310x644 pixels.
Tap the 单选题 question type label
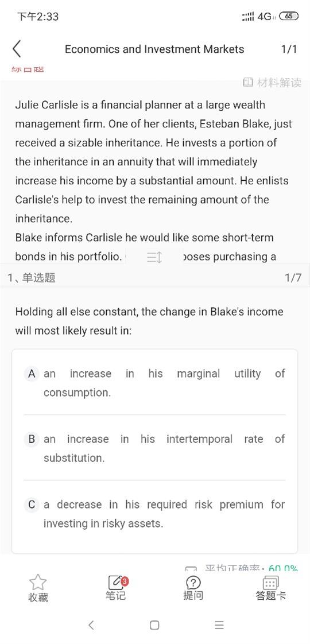point(38,278)
